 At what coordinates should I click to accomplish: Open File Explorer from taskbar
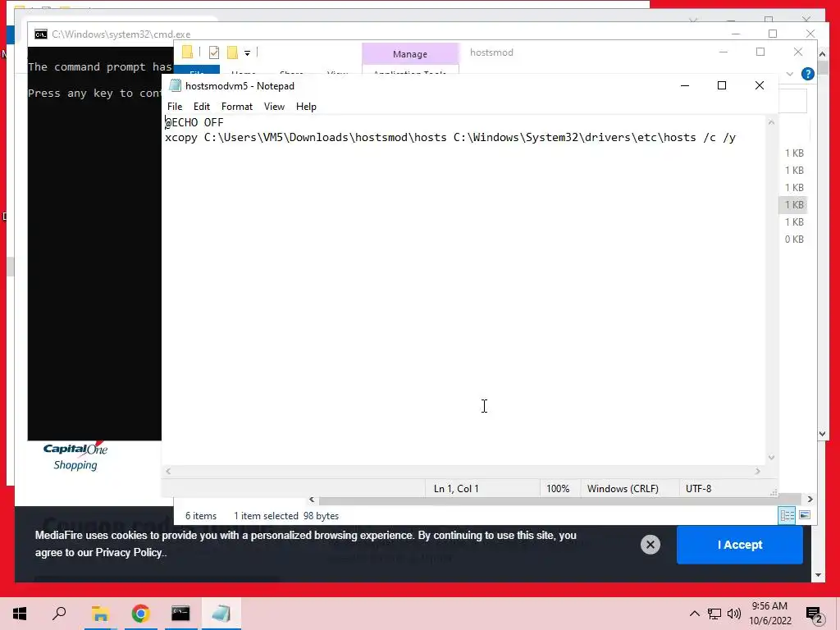tap(100, 614)
